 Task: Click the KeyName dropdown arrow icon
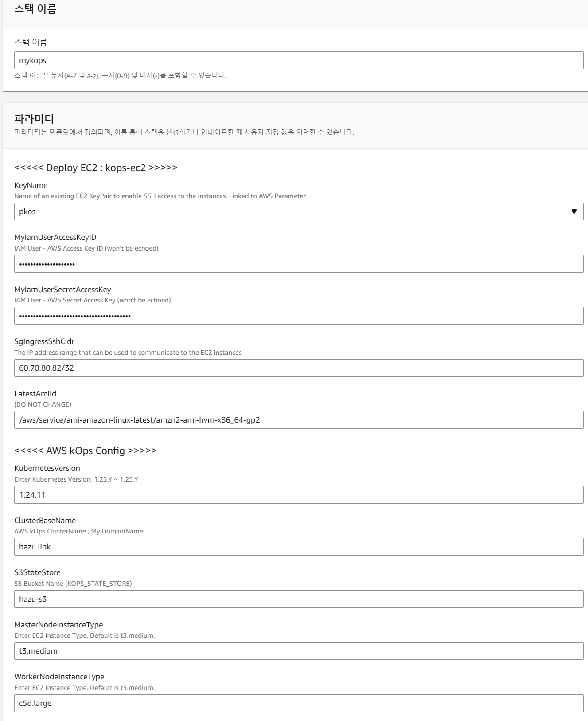point(574,212)
